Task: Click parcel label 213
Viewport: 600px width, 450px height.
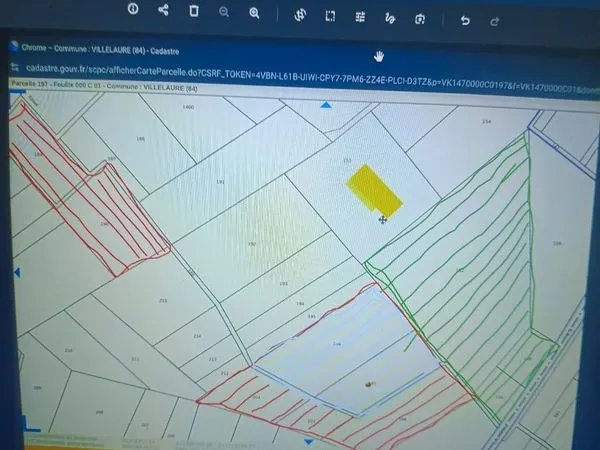Action: click(x=212, y=359)
